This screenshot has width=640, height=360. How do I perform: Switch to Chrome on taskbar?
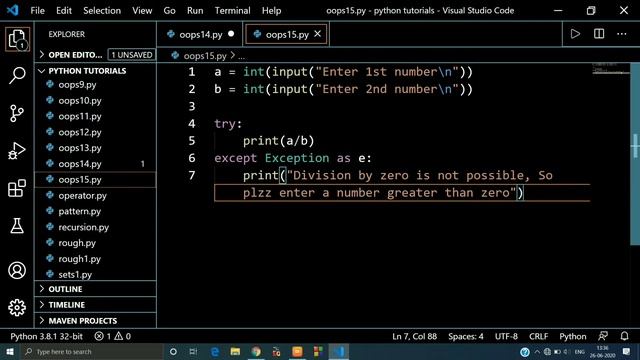click(x=256, y=351)
